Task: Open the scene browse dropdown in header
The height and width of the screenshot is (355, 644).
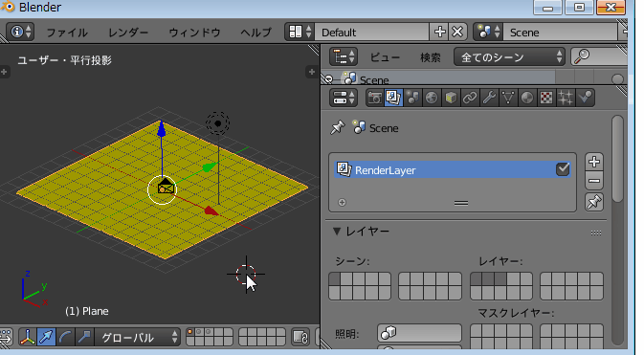Action: click(x=488, y=32)
